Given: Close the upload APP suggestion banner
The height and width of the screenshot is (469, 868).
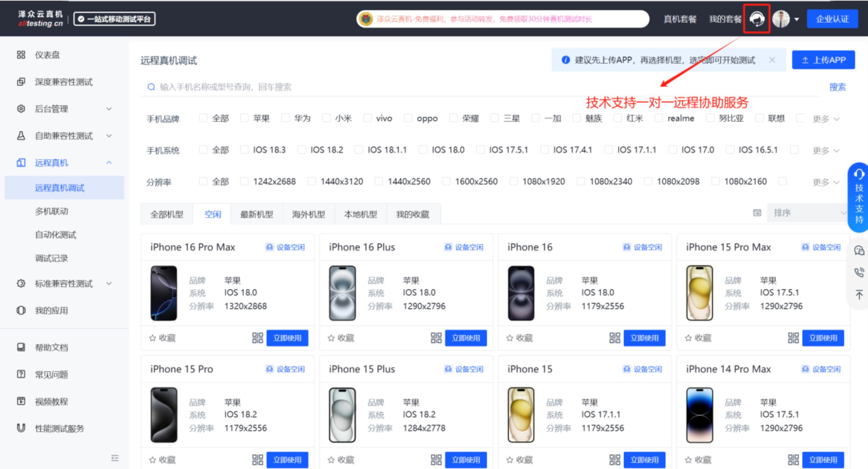Looking at the screenshot, I should (772, 60).
